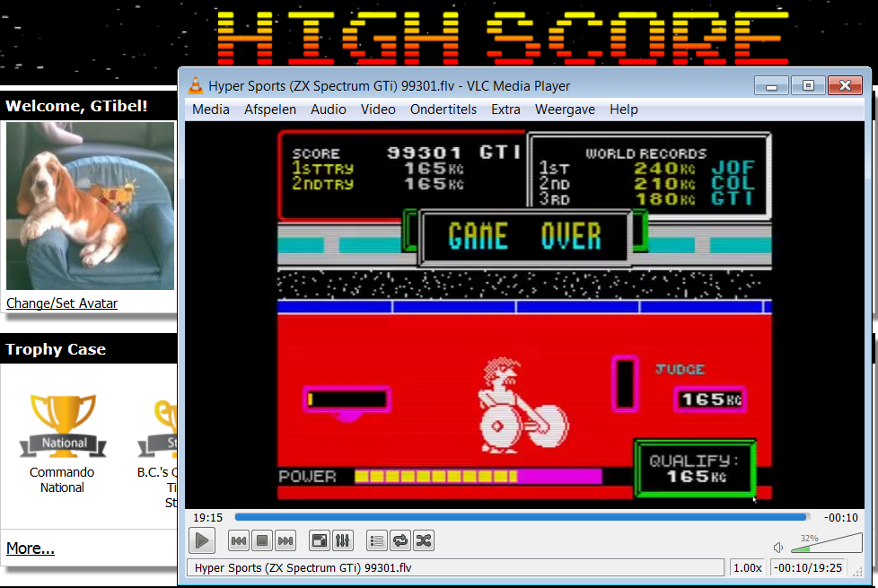Screen dimensions: 878x588
Task: Mute audio via speaker icon
Action: coord(778,547)
